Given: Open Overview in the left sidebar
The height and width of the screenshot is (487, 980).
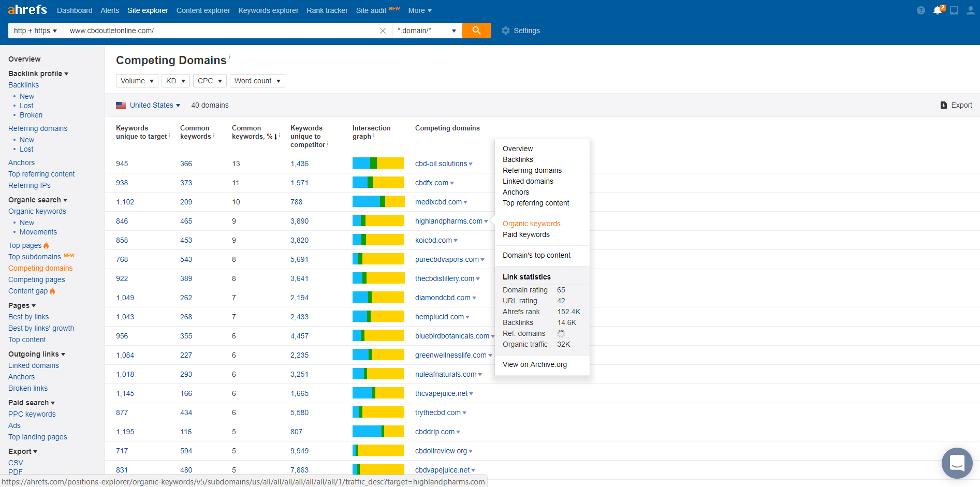Looking at the screenshot, I should tap(24, 59).
